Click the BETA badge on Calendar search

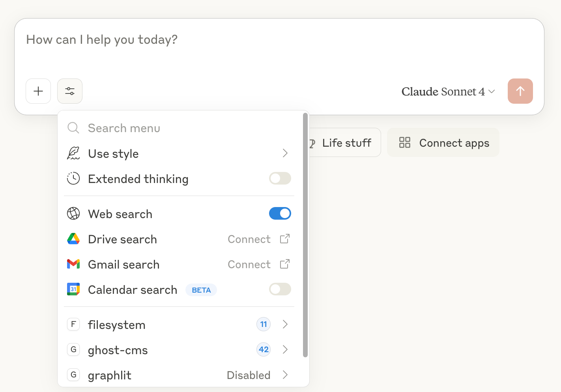pos(201,290)
